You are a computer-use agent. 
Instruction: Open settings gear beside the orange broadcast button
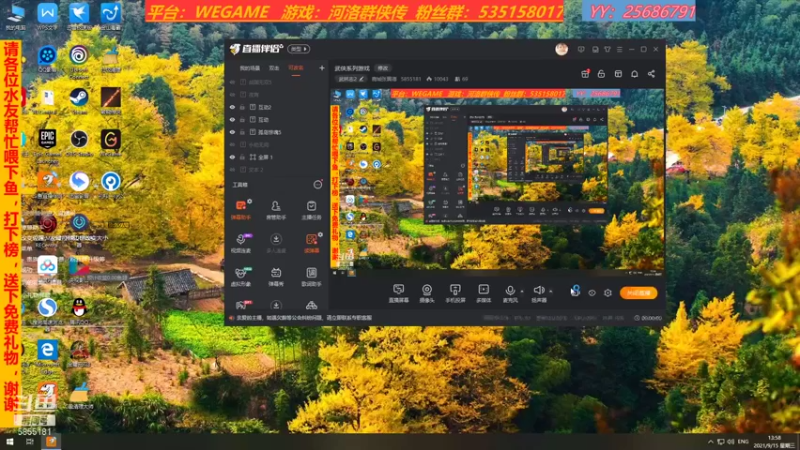click(x=608, y=293)
